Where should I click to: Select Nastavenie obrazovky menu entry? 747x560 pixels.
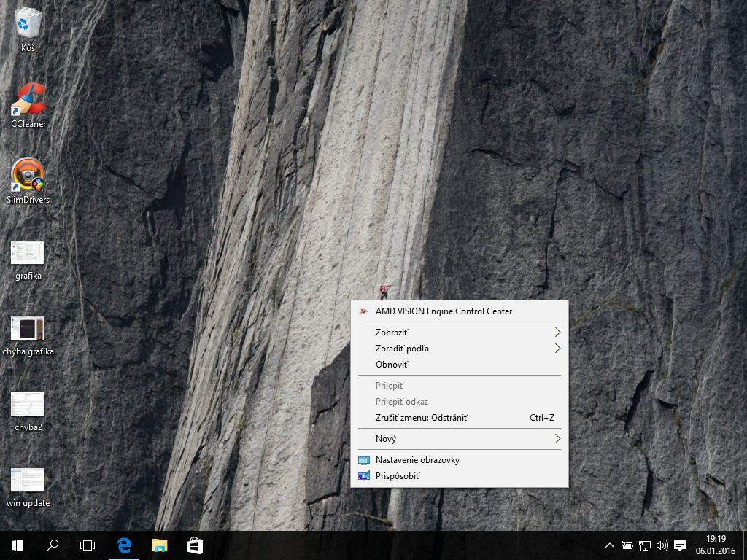click(417, 460)
